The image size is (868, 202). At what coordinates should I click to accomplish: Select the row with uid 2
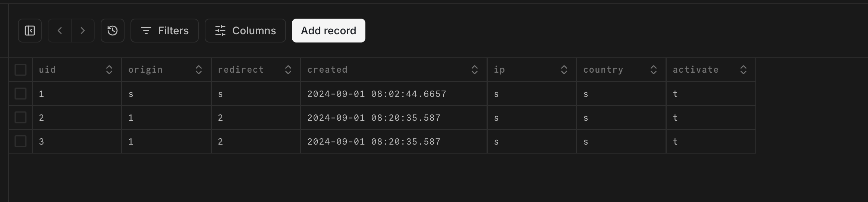(21, 117)
